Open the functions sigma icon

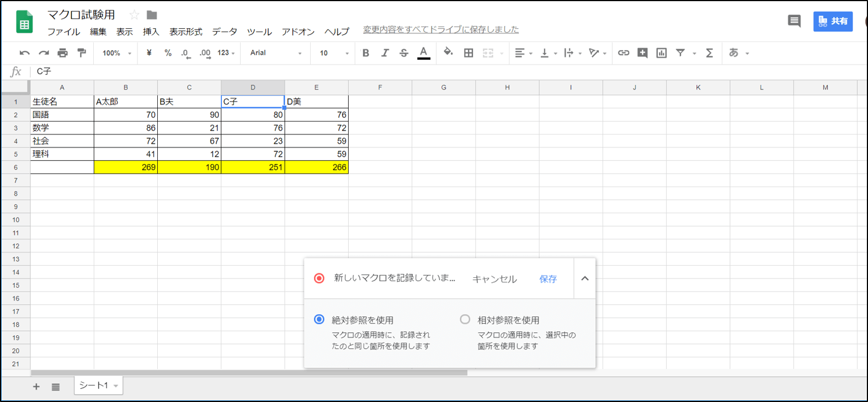[710, 53]
